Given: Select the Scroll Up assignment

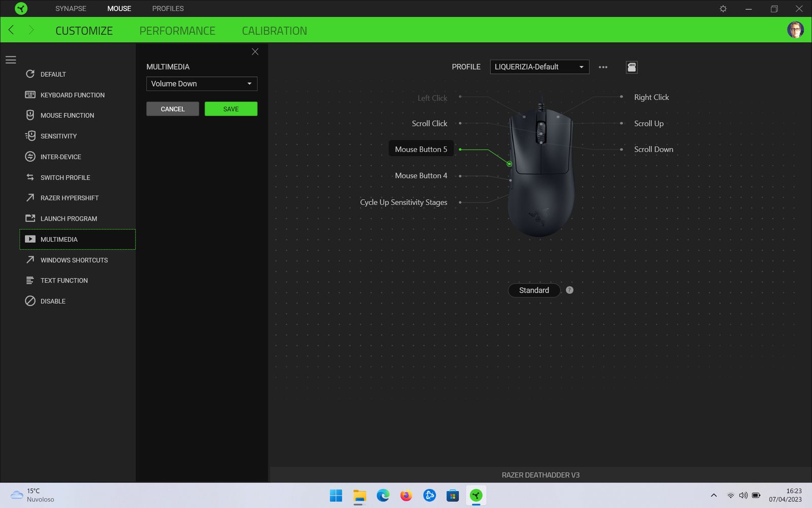Looking at the screenshot, I should tap(649, 123).
